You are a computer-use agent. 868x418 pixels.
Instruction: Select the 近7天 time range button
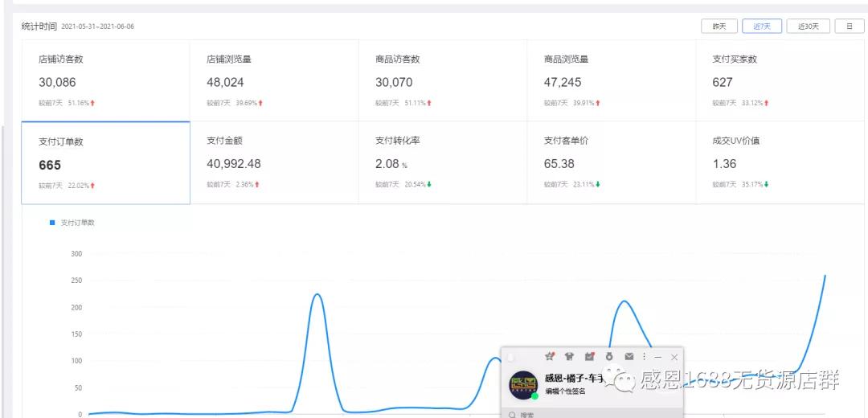click(761, 26)
